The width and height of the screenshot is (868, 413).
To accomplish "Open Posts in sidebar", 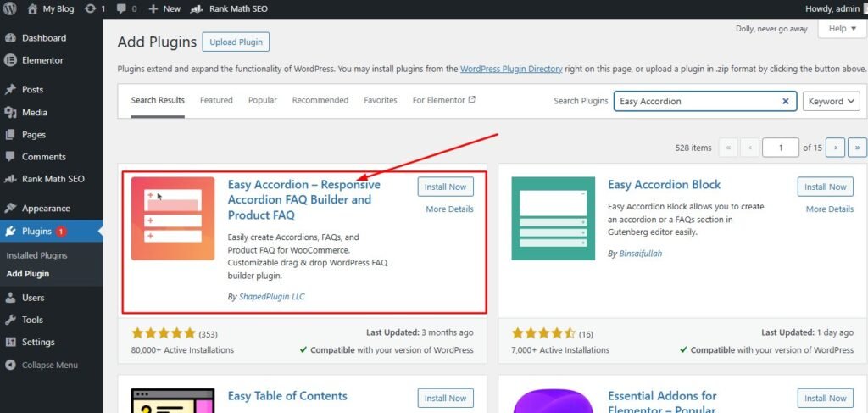I will [32, 89].
